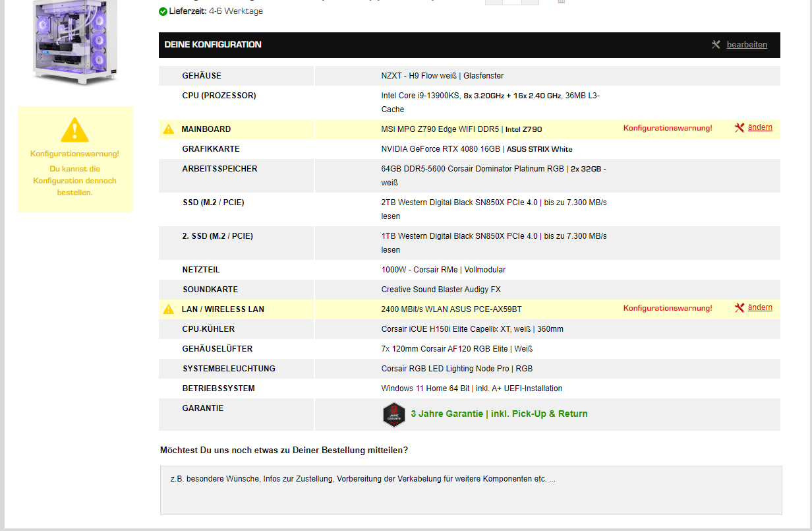Click the quantity input box at the top

tap(512, 2)
